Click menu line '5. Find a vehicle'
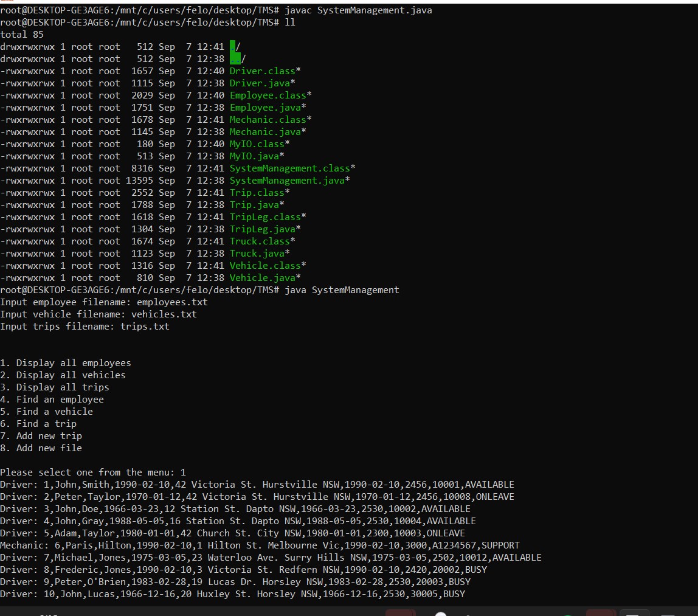The width and height of the screenshot is (698, 616). [46, 412]
